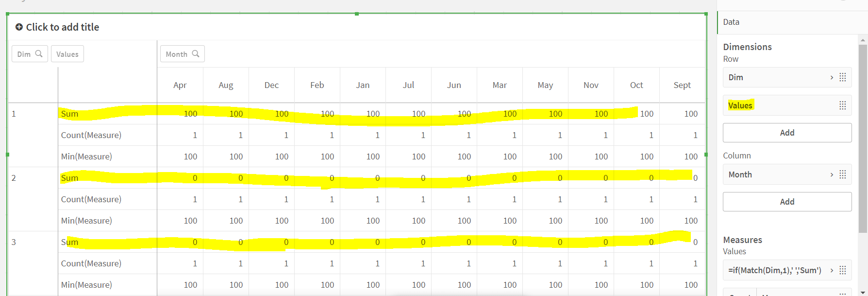This screenshot has height=296, width=868.
Task: Add a new row dimension
Action: [x=787, y=133]
